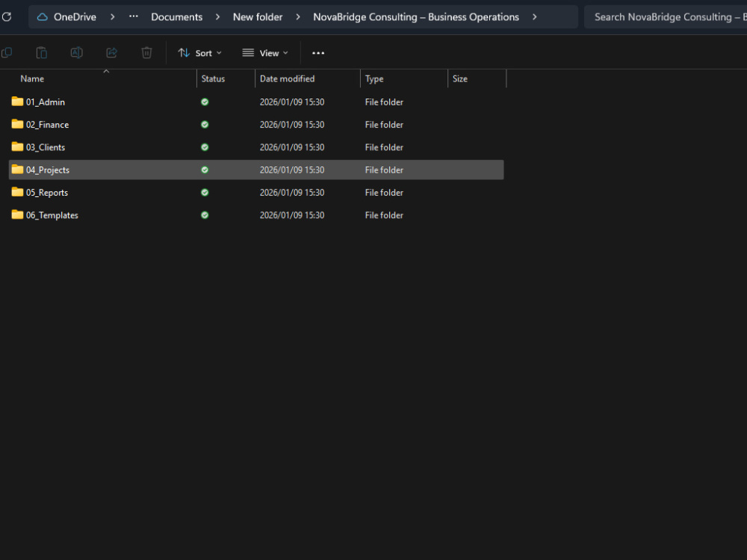Image resolution: width=747 pixels, height=560 pixels.
Task: Go to New folder in breadcrumb
Action: coord(258,17)
